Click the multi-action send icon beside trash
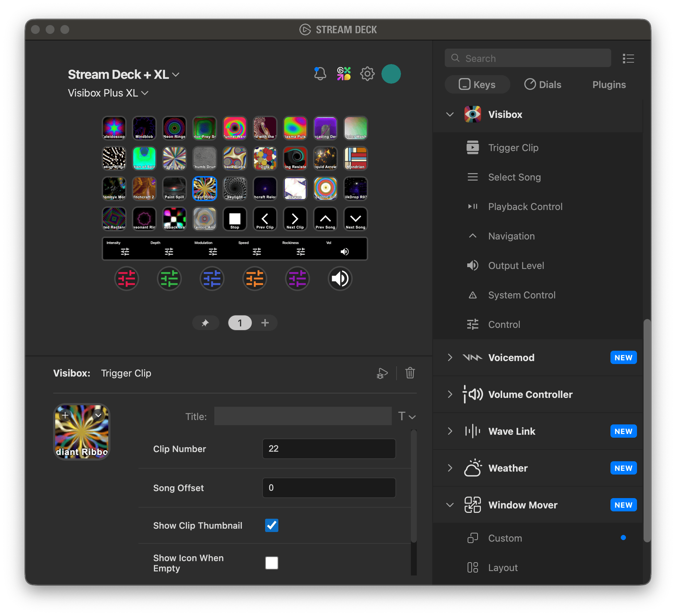The image size is (676, 616). pos(382,373)
